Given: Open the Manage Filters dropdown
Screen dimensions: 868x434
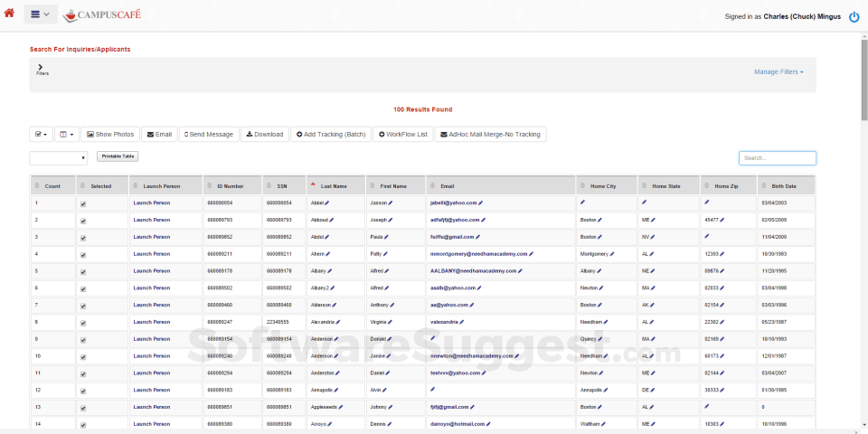Looking at the screenshot, I should pyautogui.click(x=778, y=72).
